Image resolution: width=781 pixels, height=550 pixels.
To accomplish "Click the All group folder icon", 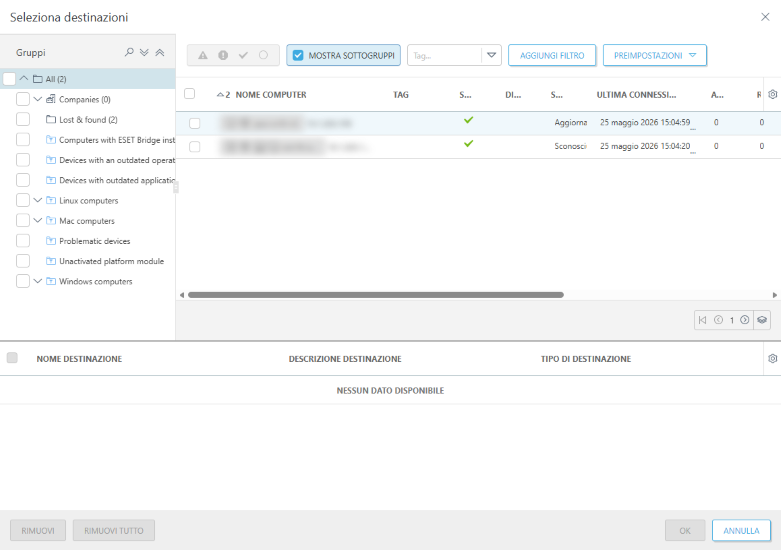I will point(38,79).
